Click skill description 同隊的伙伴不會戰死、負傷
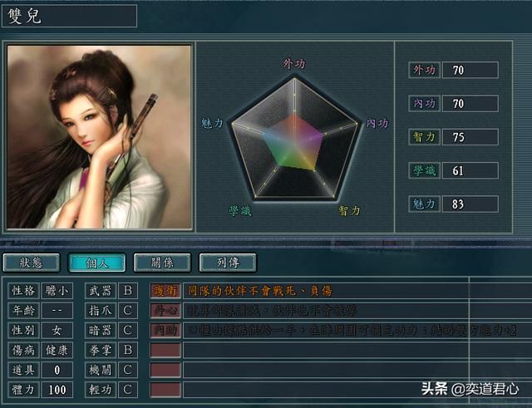The width and height of the screenshot is (532, 408). 260,291
